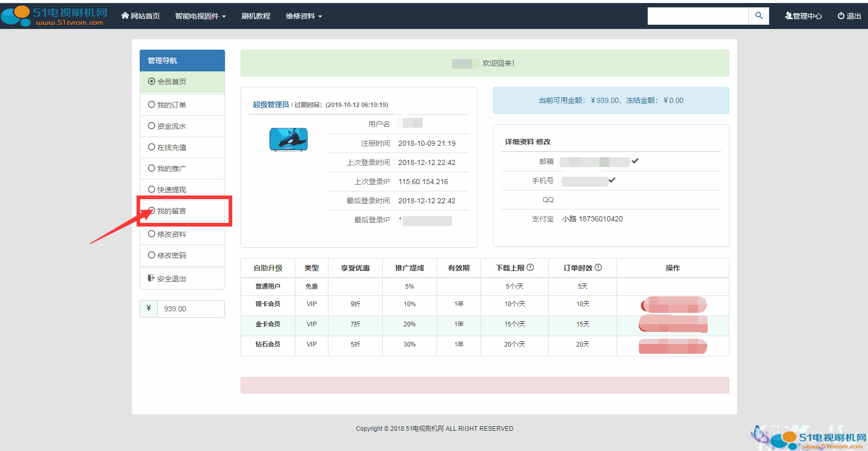Select 我的订单 in sidebar
The height and width of the screenshot is (451, 868).
[x=182, y=105]
